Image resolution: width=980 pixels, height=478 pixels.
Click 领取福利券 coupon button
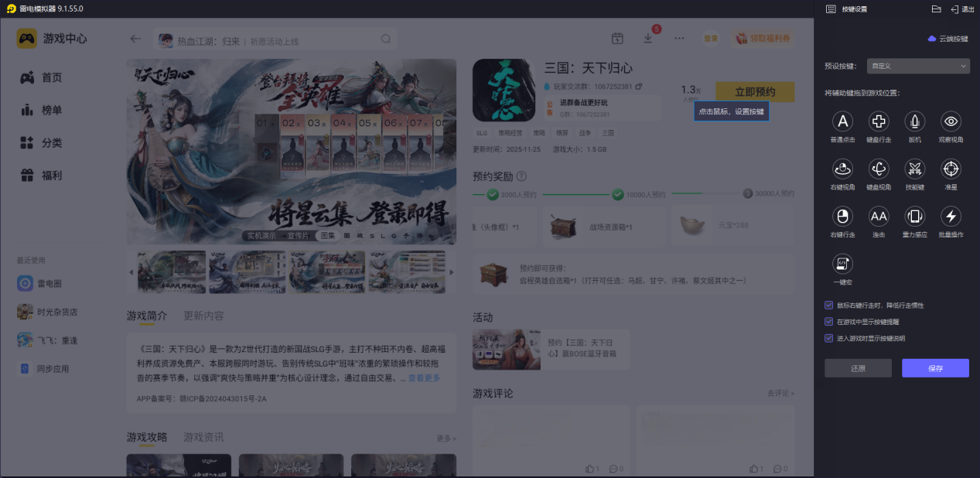click(x=763, y=39)
